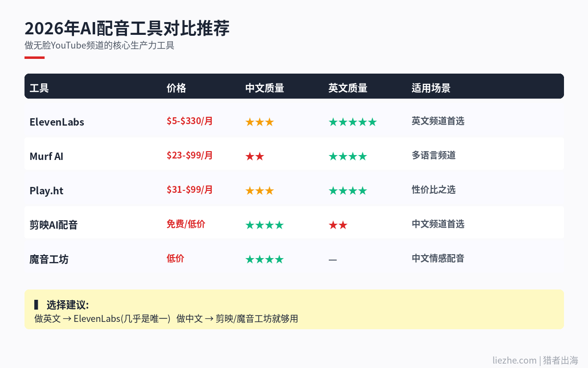Click the price '$5-$330/月'
This screenshot has height=368, width=588.
point(190,121)
